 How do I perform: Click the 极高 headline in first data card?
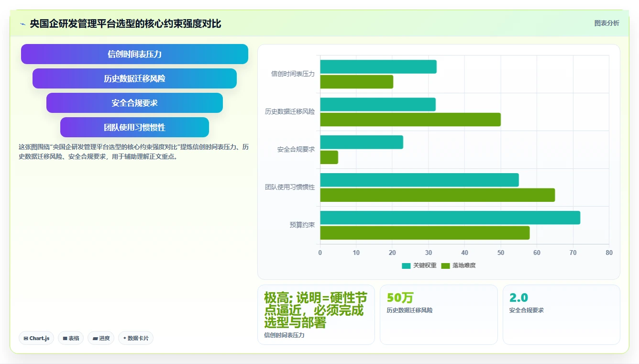click(316, 310)
